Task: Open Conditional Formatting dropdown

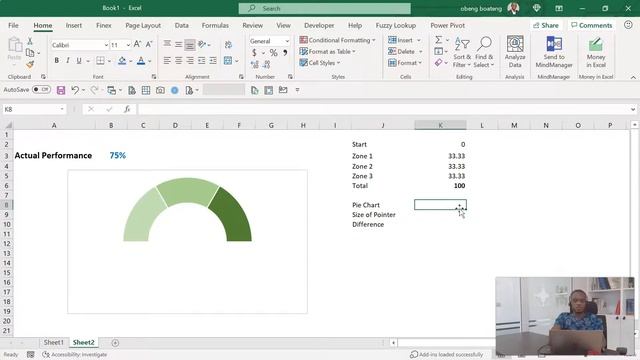Action: 337,40
